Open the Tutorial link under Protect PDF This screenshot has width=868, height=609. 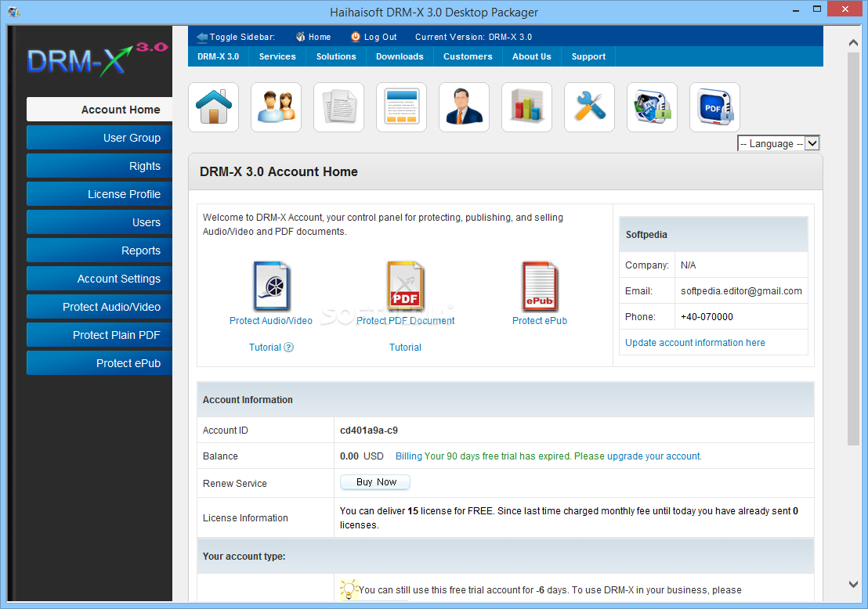[405, 348]
